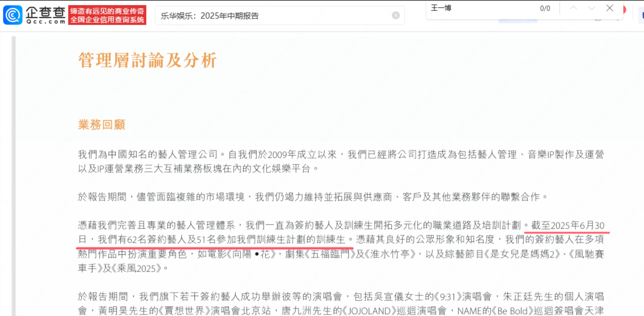Screen dimensions: 644x316
Task: Jump to previous match with the up chevron
Action: 574,8
